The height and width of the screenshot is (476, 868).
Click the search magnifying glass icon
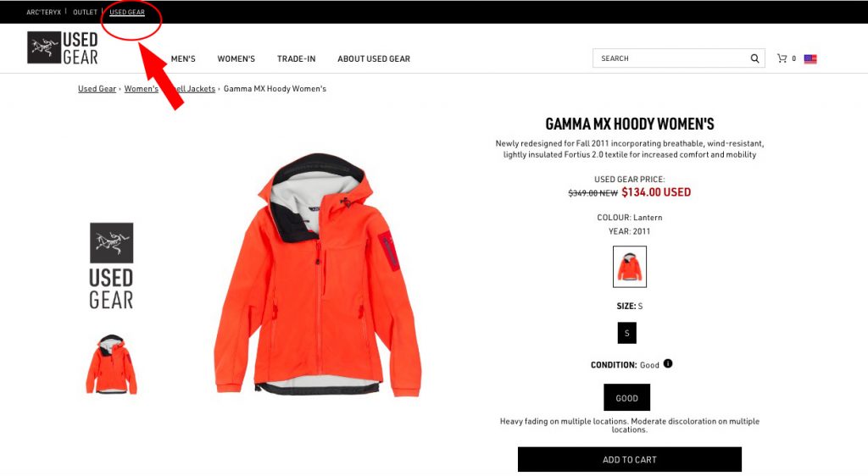click(754, 58)
